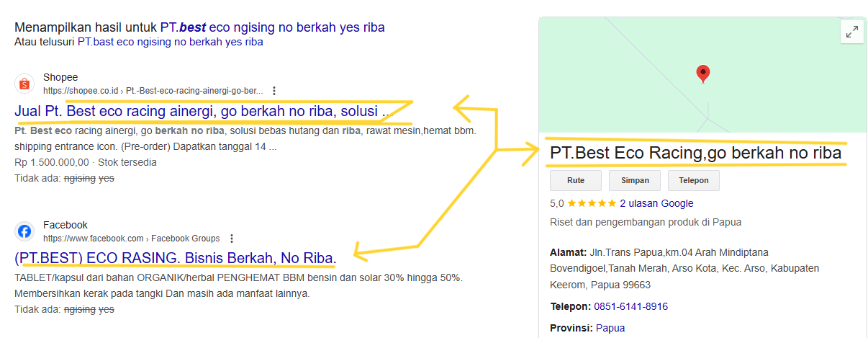Viewport: 868px width, 338px height.
Task: Open three-dot menu beside Facebook URL
Action: pyautogui.click(x=231, y=239)
